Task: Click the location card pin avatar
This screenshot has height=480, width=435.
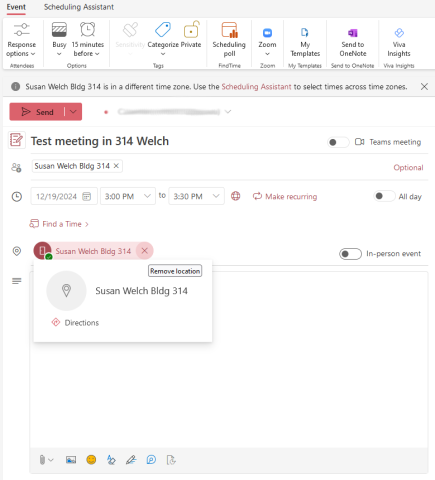Action: (66, 291)
